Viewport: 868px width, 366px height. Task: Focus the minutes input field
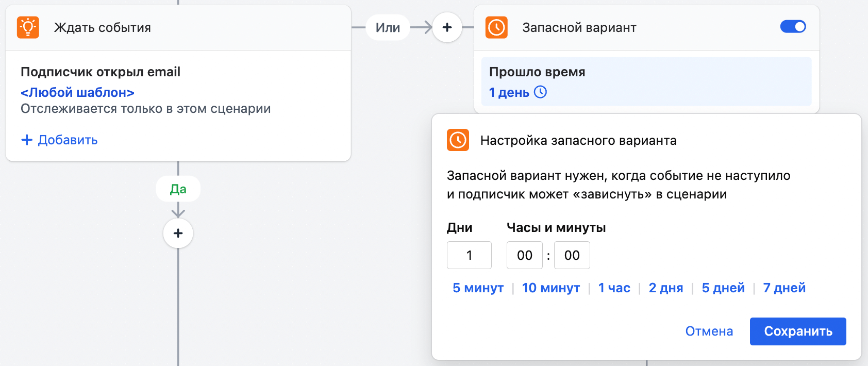572,255
